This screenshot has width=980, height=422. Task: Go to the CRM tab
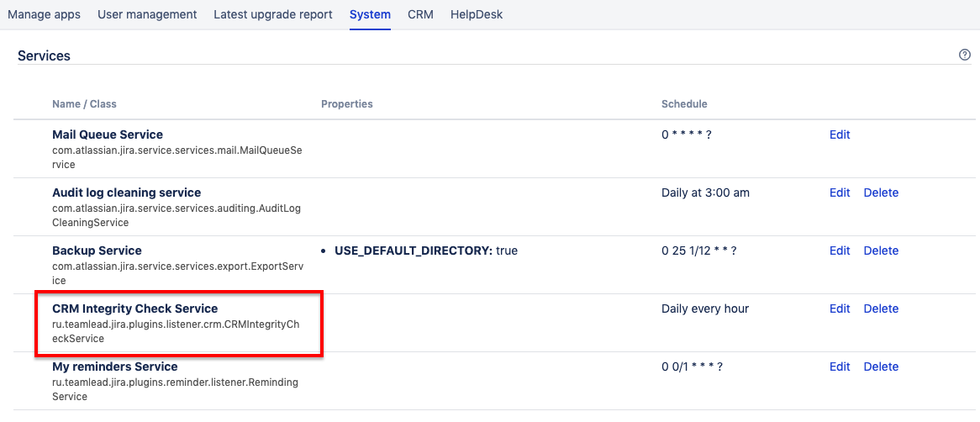(420, 14)
